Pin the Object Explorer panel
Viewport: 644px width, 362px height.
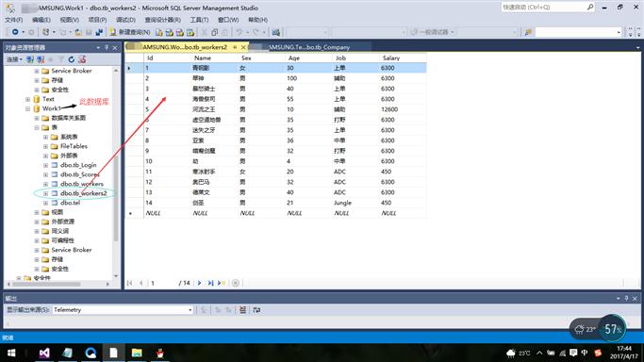(107, 48)
